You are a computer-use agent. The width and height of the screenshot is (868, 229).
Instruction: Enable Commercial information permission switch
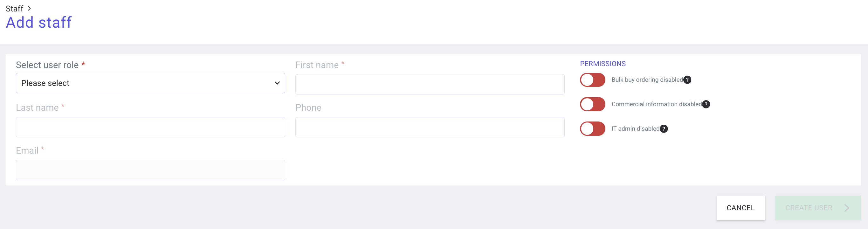coord(592,105)
